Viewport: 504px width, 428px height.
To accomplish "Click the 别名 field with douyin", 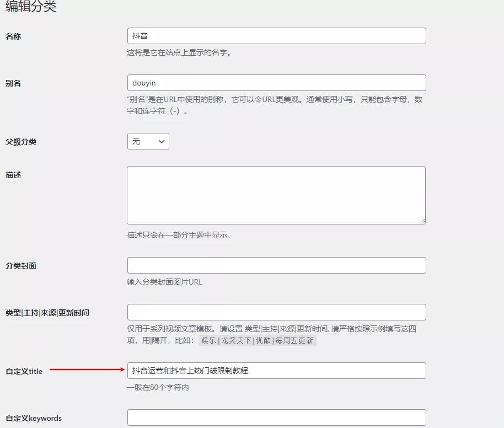I will (276, 83).
